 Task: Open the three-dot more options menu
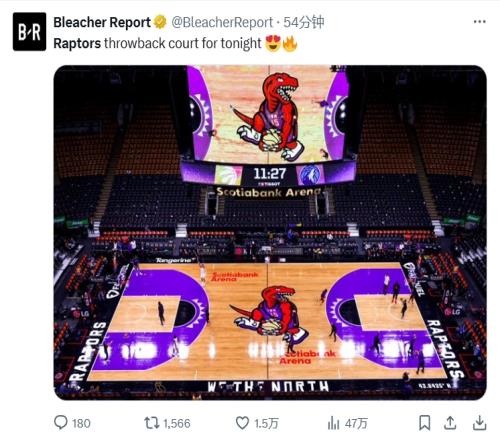coord(479,22)
